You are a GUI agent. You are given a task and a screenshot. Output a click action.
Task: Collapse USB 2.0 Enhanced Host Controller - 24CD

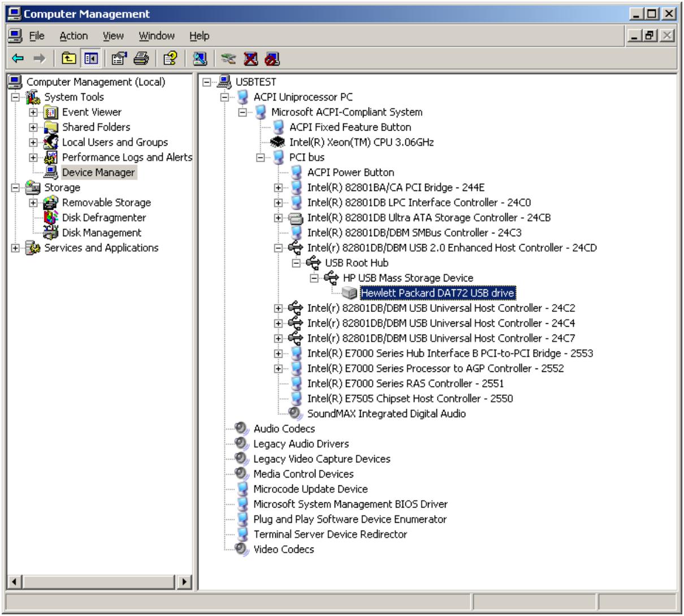pyautogui.click(x=279, y=248)
